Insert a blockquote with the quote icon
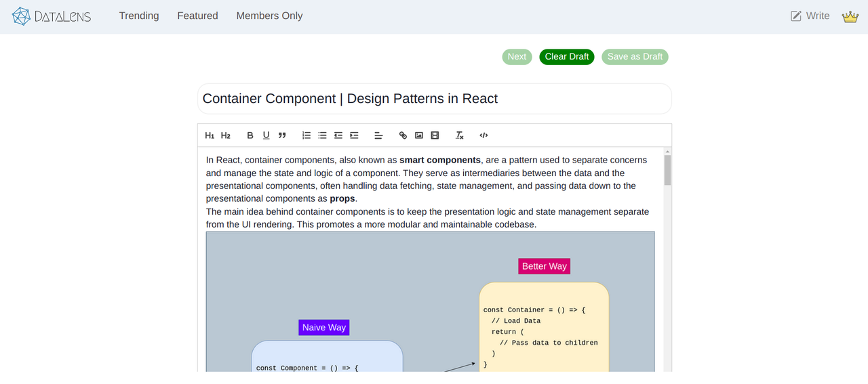This screenshot has width=868, height=384. coord(282,135)
